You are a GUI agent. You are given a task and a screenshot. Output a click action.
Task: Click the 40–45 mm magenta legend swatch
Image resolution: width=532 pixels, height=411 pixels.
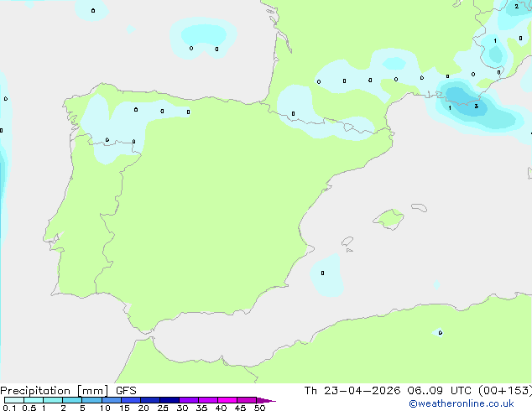click(x=227, y=400)
